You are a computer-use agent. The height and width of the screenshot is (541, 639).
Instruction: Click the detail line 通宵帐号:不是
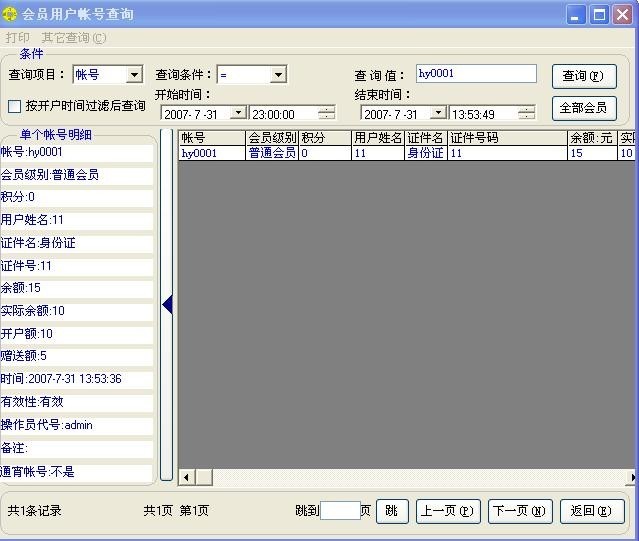(76, 472)
